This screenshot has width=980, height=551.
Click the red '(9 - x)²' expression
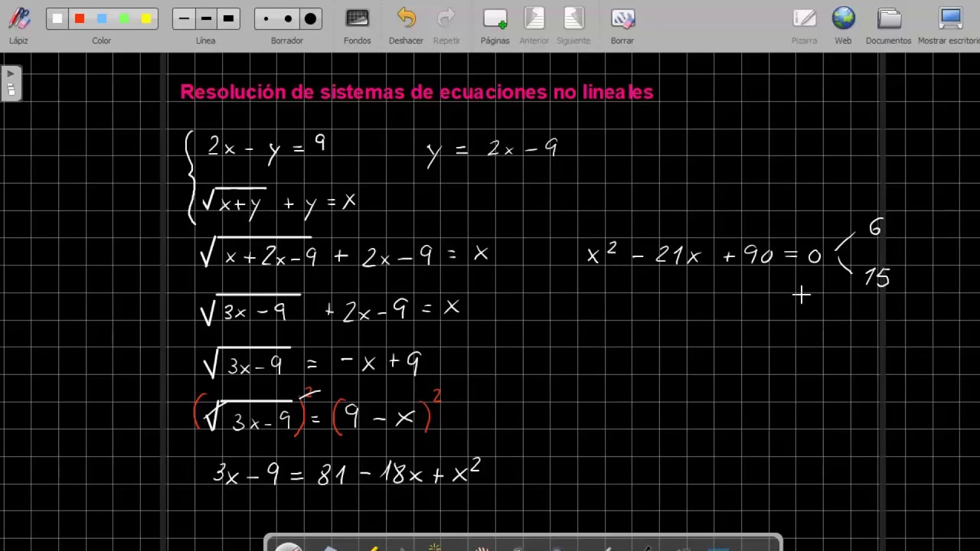click(387, 413)
